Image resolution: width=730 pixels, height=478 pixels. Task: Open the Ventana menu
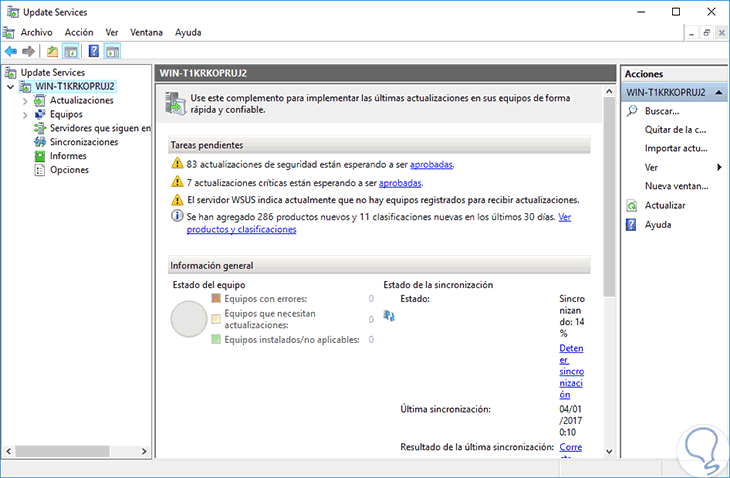146,32
